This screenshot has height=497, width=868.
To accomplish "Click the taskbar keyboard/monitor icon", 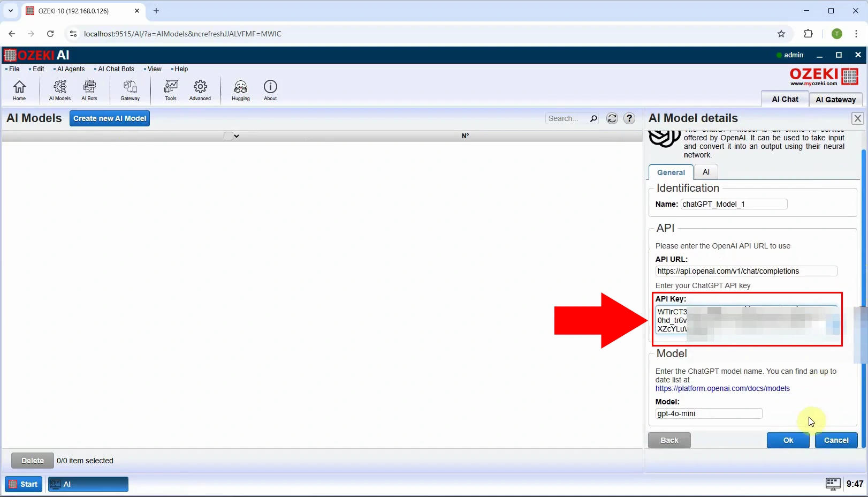I will coord(833,484).
